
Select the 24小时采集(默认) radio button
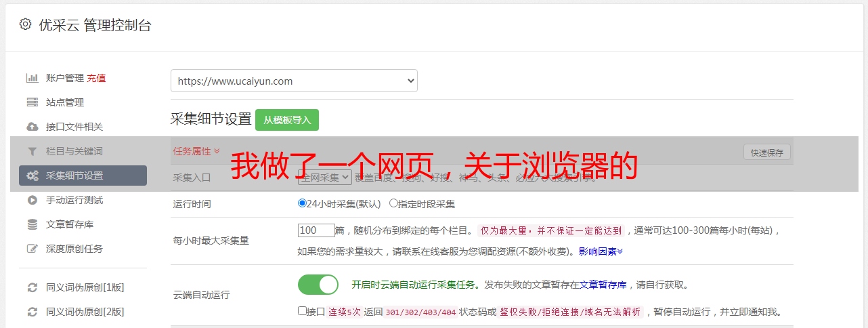302,203
